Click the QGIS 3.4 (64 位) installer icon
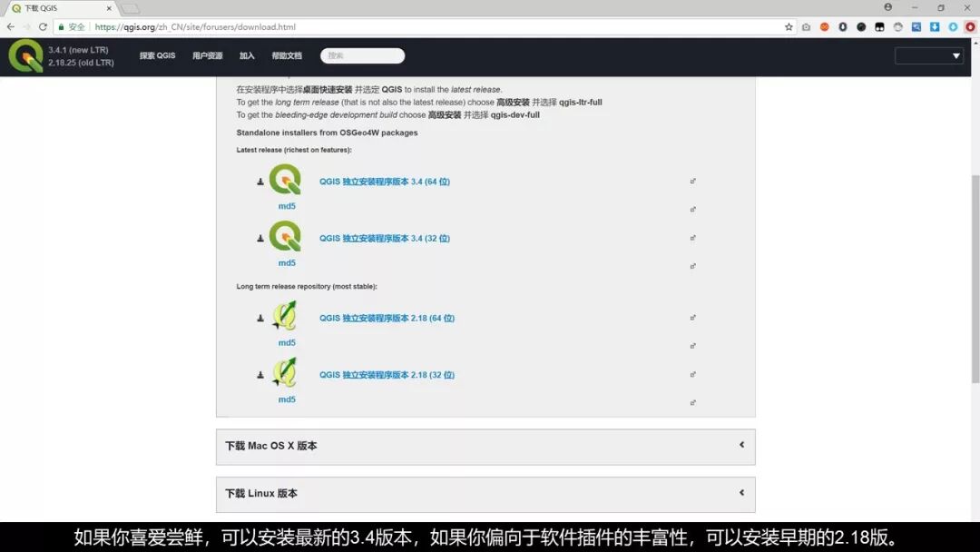Screen dimensions: 980x552 point(285,180)
